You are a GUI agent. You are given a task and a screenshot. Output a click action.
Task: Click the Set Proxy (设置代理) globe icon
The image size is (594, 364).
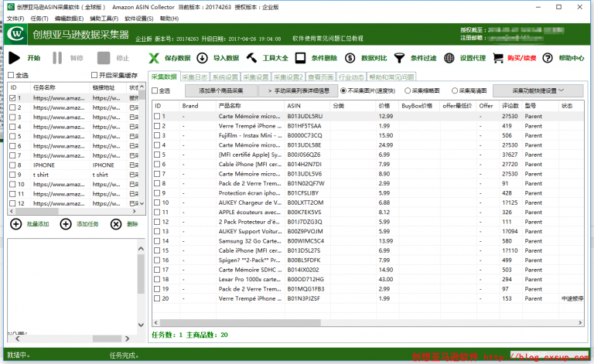tap(449, 58)
